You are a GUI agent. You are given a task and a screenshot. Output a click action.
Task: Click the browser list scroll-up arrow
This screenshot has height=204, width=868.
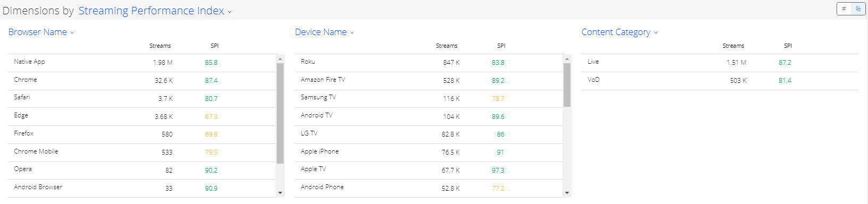[x=280, y=59]
